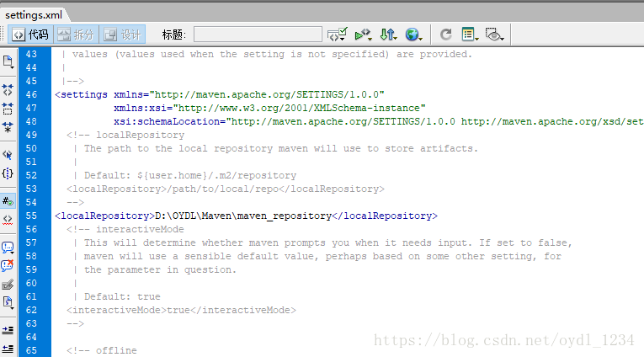Viewport: 644px width, 357px height.
Task: Remove comment icon with red X
Action: coord(8,266)
